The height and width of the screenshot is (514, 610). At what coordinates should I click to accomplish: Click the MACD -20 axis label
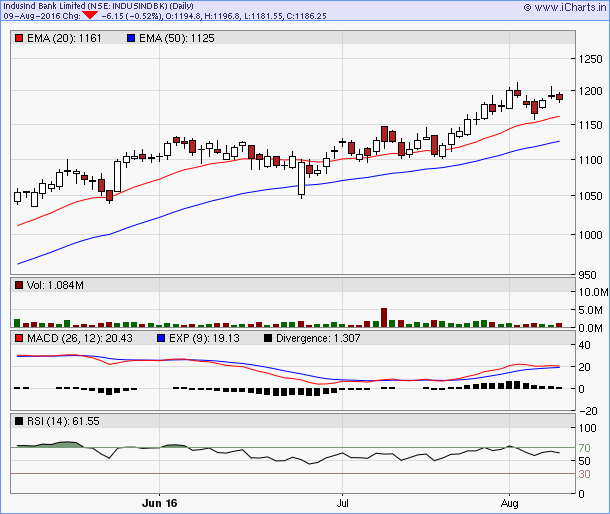[588, 411]
